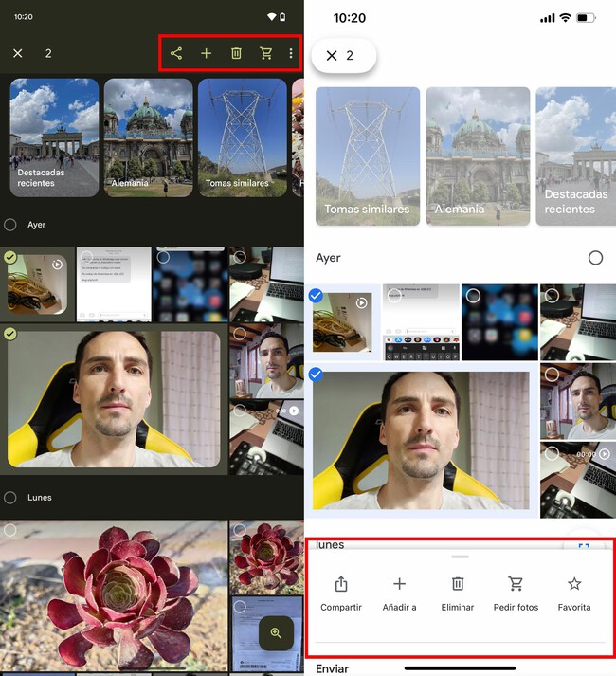The image size is (616, 676).
Task: Tap the plus add-to icon on Android screen
Action: pos(206,53)
